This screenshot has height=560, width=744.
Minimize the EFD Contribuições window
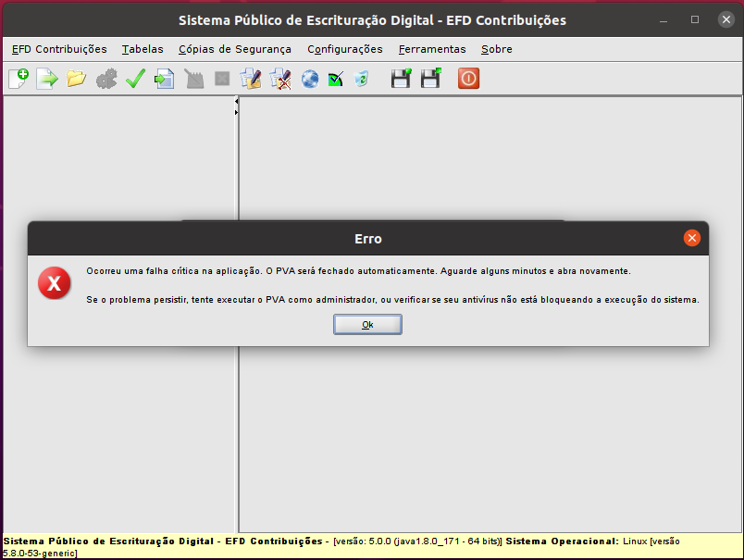coord(663,20)
